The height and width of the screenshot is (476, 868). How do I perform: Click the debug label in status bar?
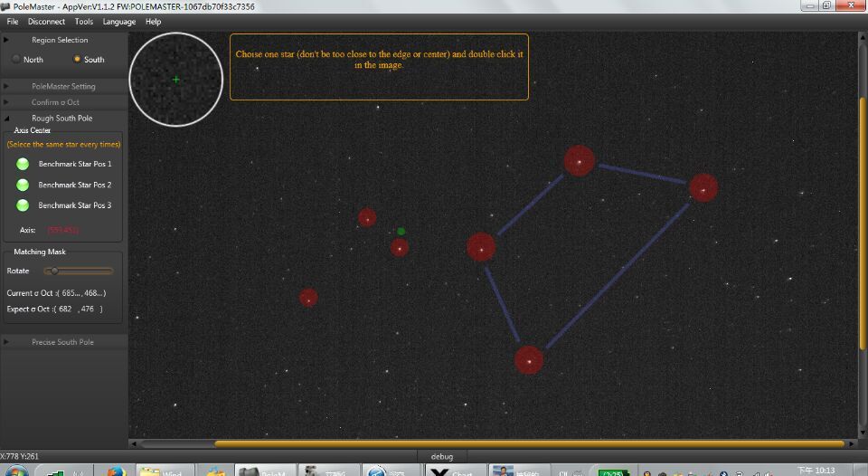click(x=442, y=457)
